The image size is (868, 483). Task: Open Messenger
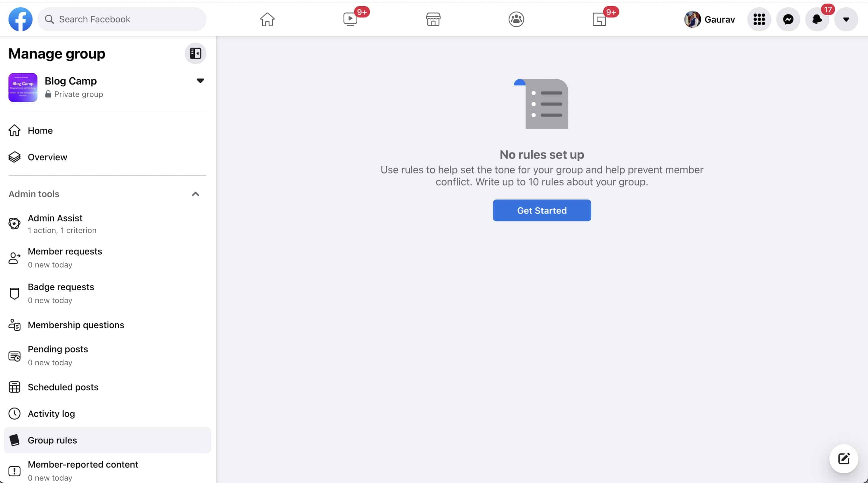tap(788, 19)
